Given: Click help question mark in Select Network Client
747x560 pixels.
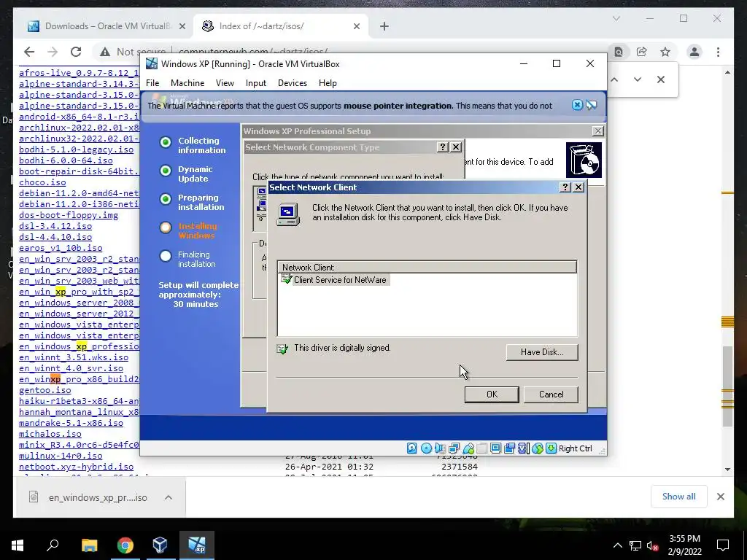Looking at the screenshot, I should pos(565,187).
